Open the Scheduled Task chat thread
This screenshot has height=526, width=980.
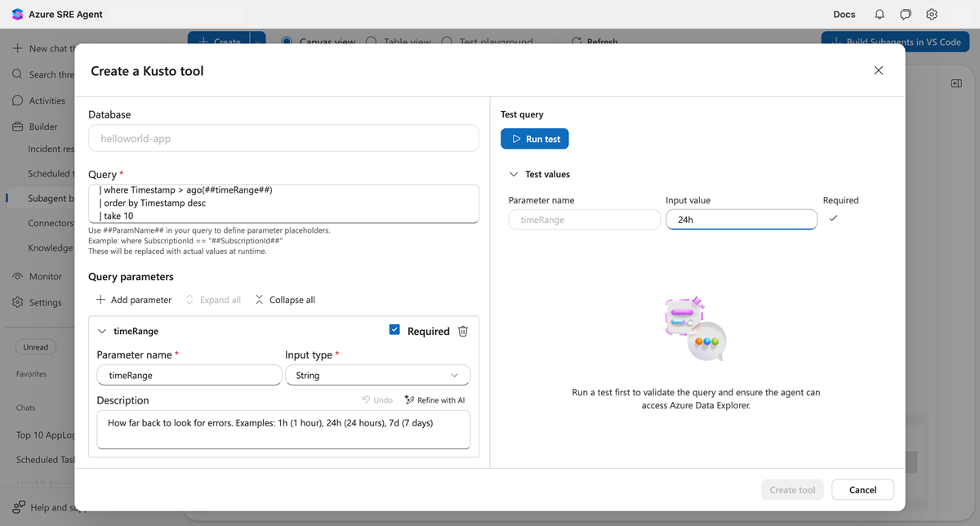(x=45, y=460)
